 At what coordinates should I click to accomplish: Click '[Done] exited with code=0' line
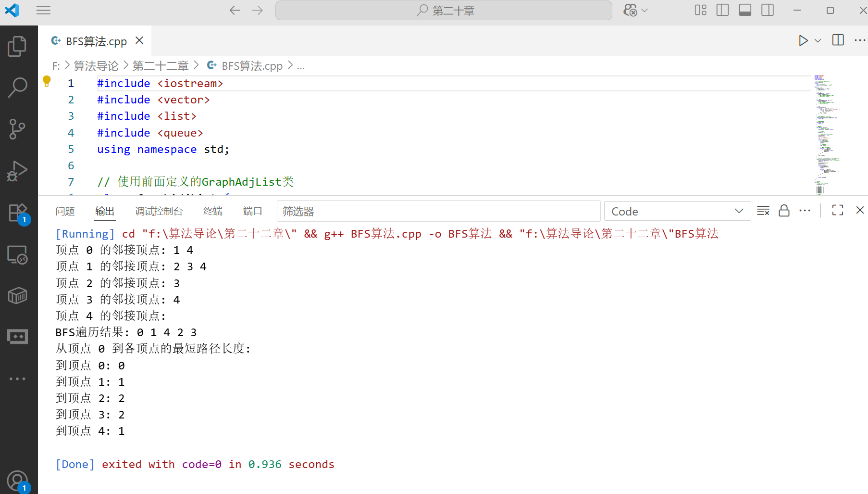[x=195, y=464]
